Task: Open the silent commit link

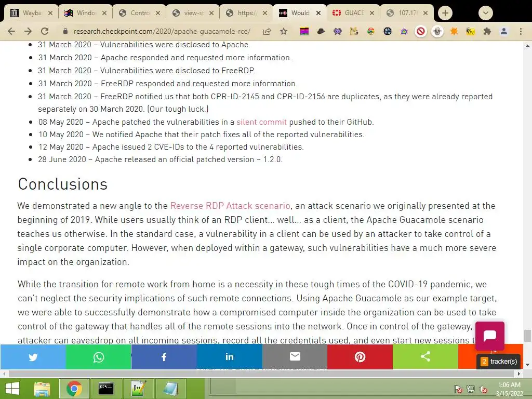Action: click(261, 122)
